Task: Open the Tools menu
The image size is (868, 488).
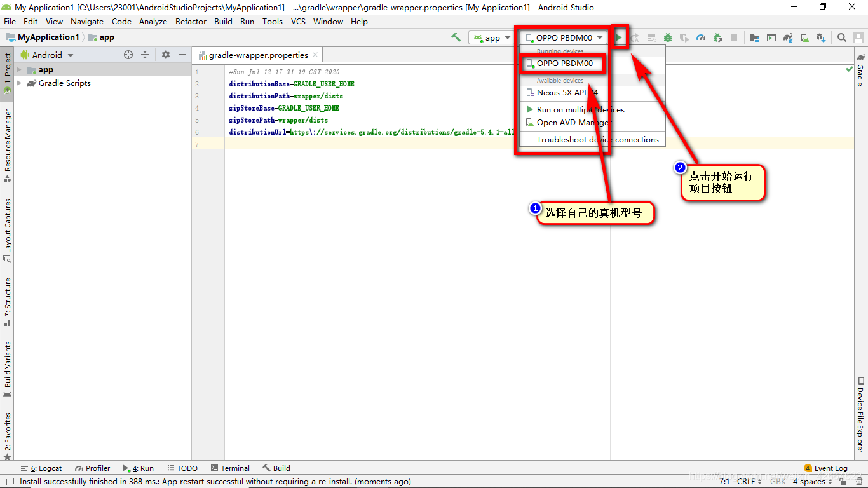Action: click(272, 22)
